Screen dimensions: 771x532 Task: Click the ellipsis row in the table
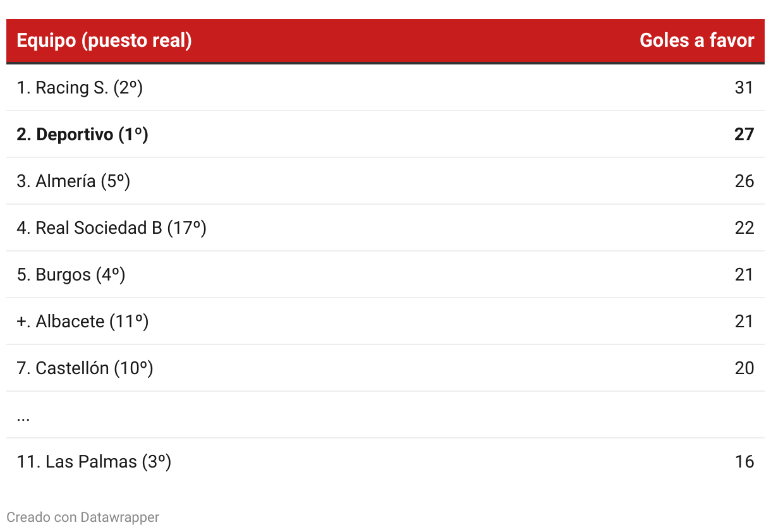coord(385,414)
